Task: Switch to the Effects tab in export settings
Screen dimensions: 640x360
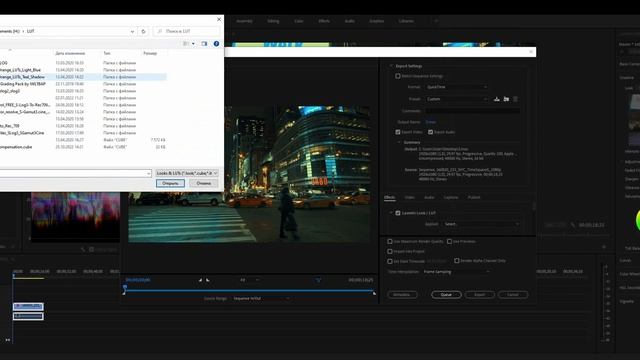Action: pyautogui.click(x=389, y=198)
